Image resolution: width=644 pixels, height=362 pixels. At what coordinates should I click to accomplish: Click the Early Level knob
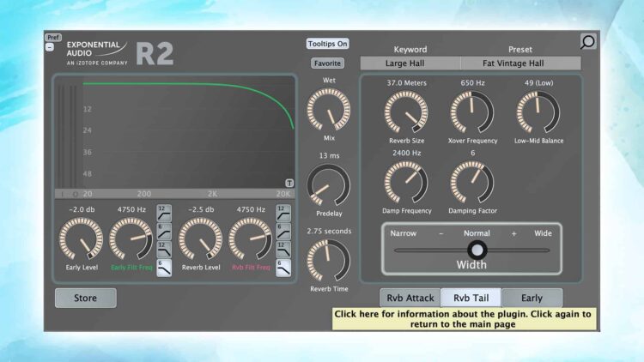tap(82, 238)
